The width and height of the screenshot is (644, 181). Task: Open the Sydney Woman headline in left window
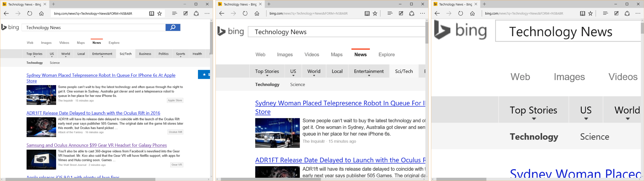[101, 78]
